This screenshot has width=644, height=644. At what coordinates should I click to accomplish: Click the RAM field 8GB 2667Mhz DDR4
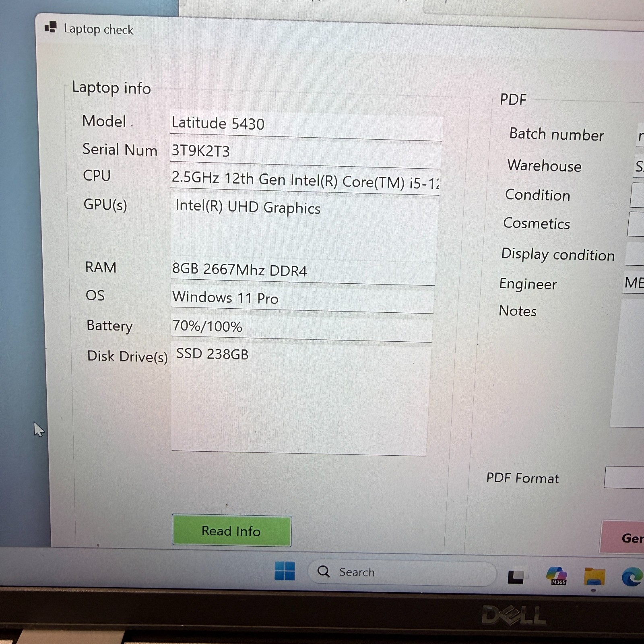point(303,272)
